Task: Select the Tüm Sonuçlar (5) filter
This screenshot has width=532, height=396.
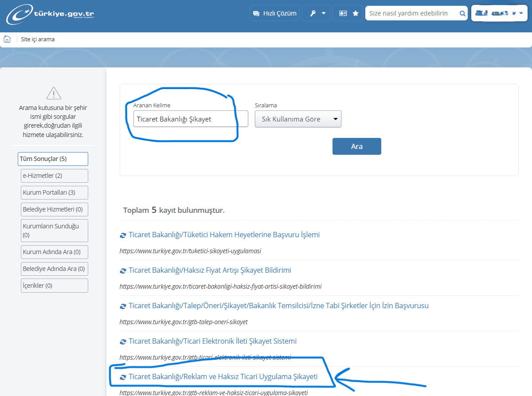Action: coord(53,159)
